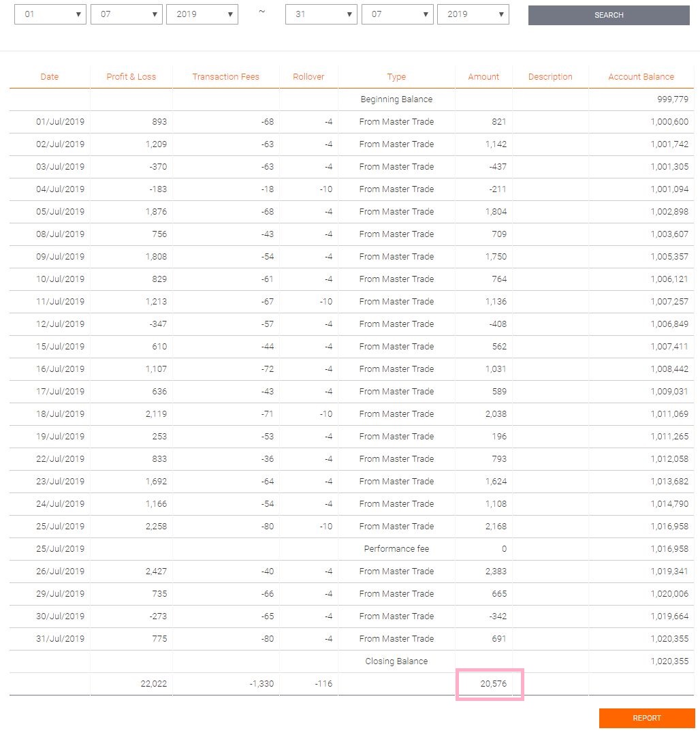
Task: Click the Description column header
Action: pos(550,77)
